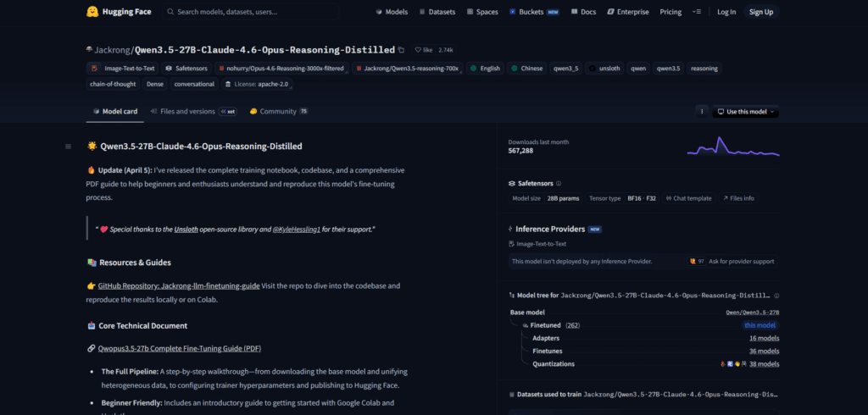Open the Buckets menu item

(534, 12)
